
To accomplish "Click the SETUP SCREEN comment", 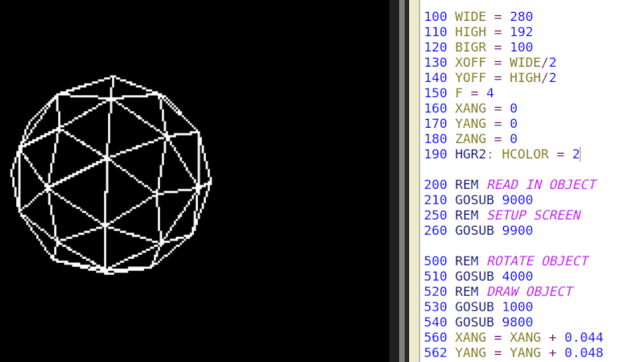I will click(x=534, y=215).
